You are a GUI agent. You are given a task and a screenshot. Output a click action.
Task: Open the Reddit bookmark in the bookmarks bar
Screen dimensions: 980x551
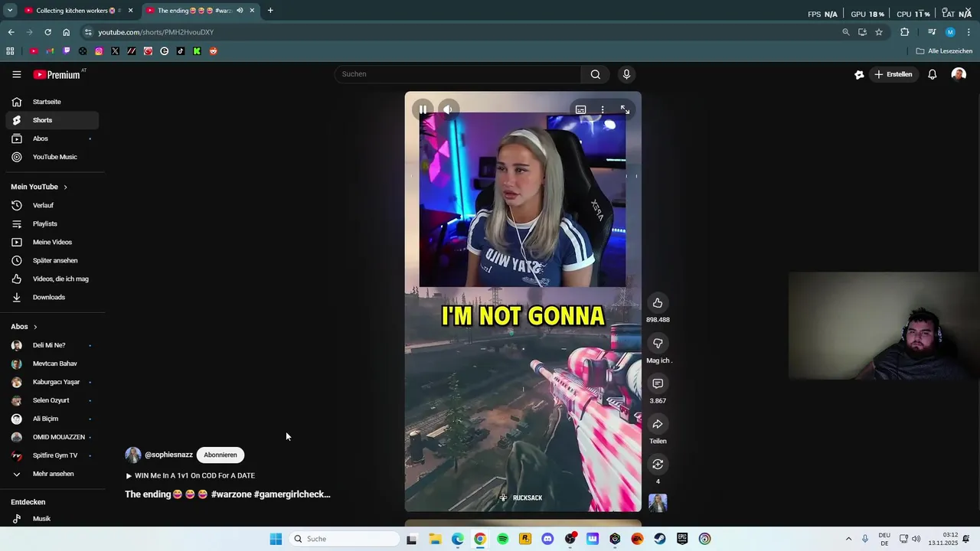[213, 51]
